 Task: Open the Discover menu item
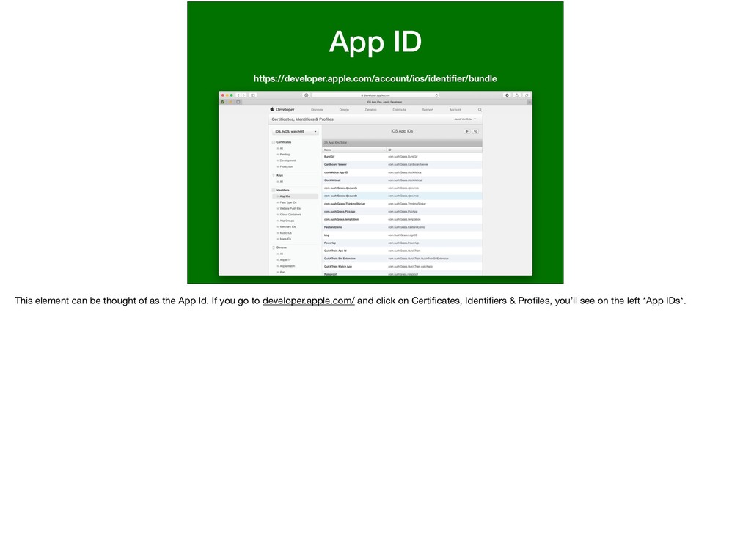[x=317, y=110]
